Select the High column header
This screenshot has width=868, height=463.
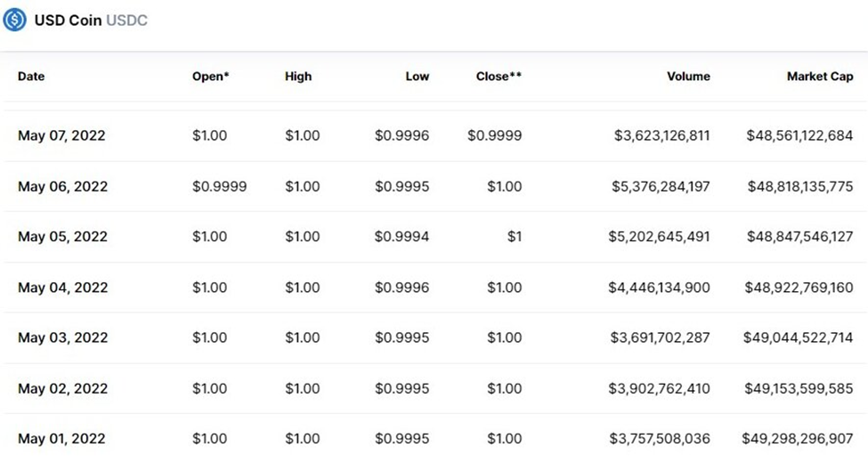pos(298,77)
